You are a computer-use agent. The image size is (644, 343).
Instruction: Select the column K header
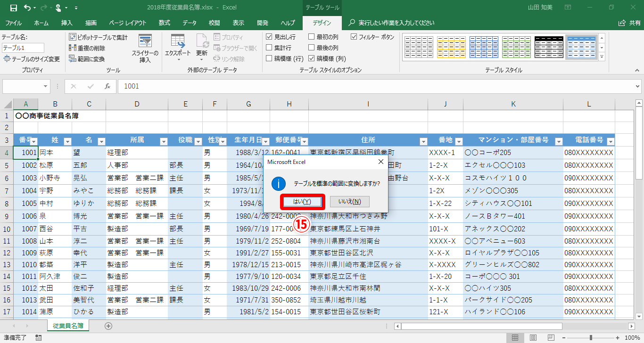click(x=513, y=104)
